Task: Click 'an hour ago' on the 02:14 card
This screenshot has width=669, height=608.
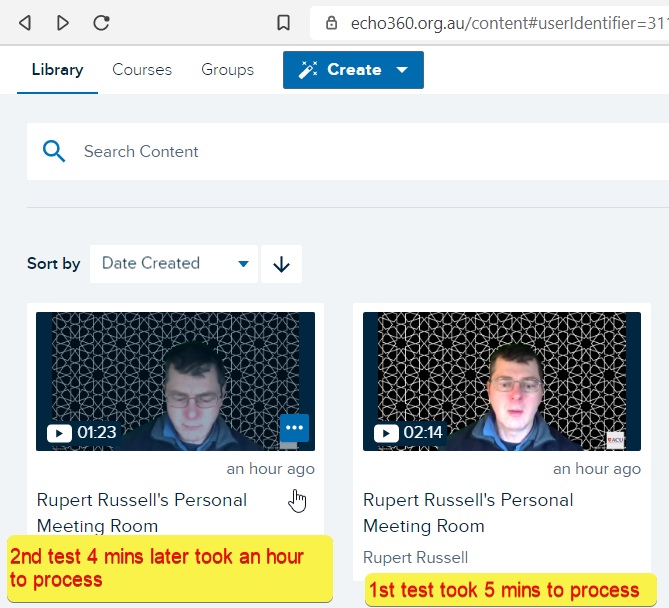Action: [597, 469]
